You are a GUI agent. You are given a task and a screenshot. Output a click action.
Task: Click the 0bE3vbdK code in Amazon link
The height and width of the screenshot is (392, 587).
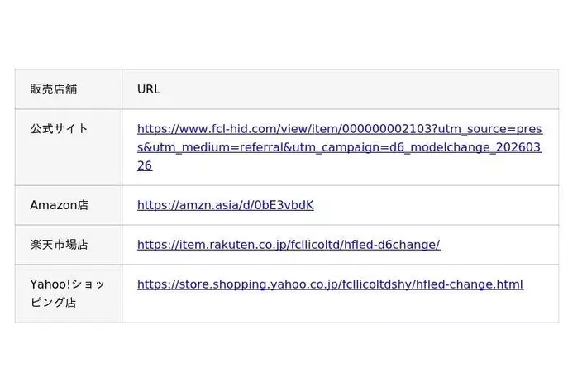pyautogui.click(x=283, y=205)
